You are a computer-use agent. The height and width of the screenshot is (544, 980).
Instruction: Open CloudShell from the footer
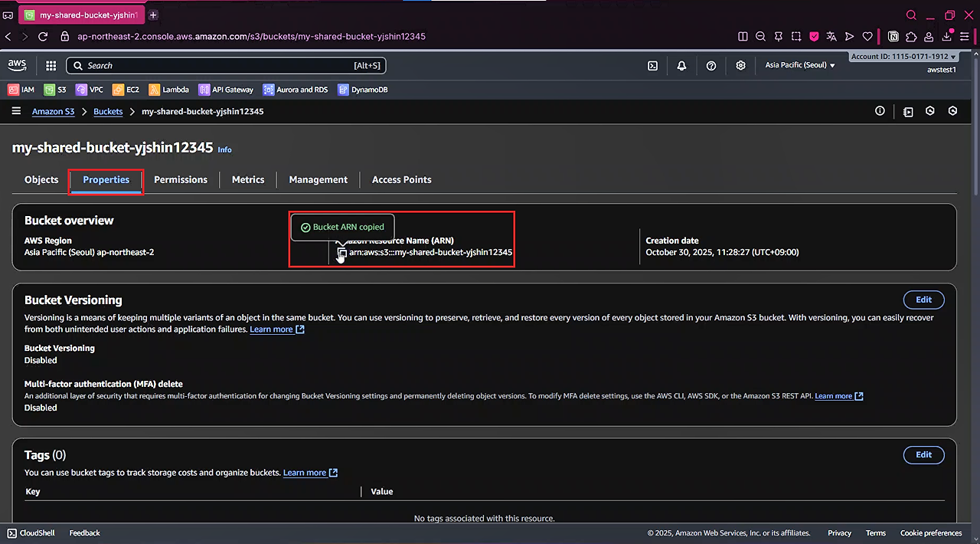31,533
